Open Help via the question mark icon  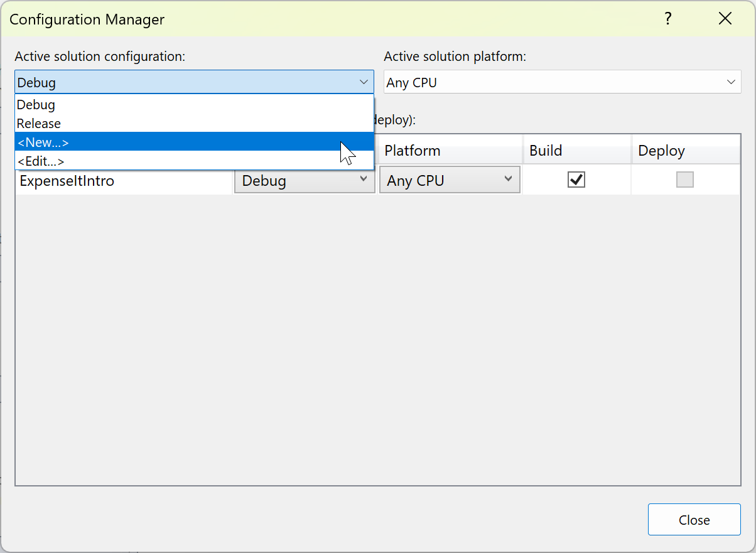(667, 19)
